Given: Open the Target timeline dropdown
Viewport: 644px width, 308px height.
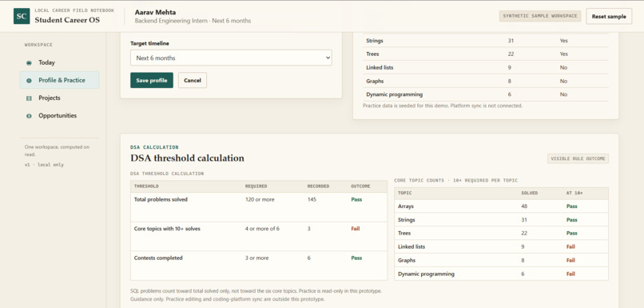Looking at the screenshot, I should pyautogui.click(x=231, y=58).
